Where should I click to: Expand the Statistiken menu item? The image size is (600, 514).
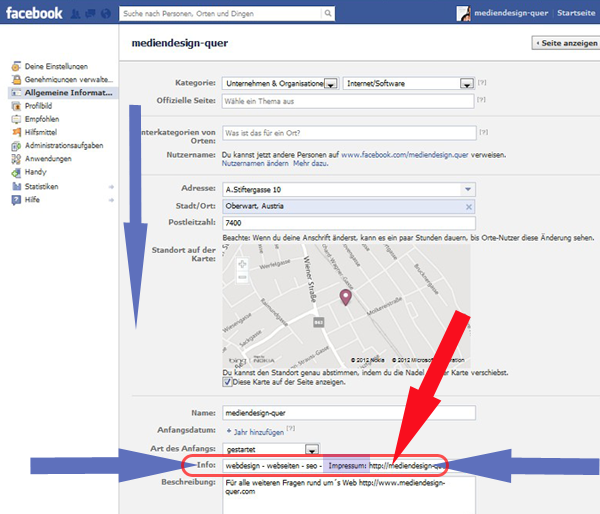click(44, 186)
